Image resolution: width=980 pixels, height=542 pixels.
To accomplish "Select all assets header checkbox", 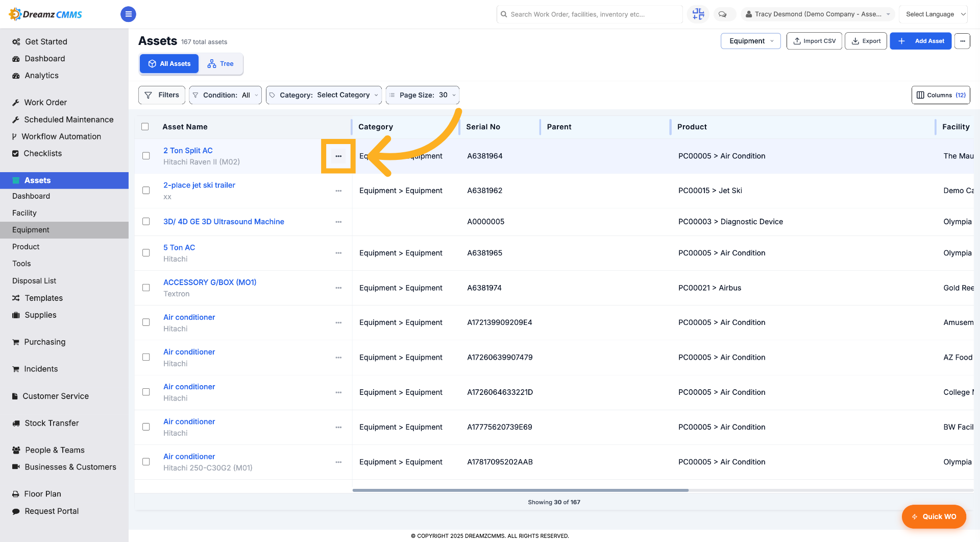I will pos(145,127).
